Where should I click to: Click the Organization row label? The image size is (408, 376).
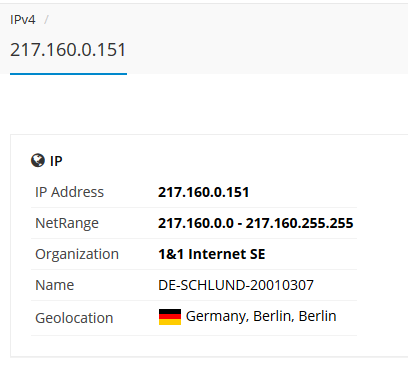pos(77,254)
